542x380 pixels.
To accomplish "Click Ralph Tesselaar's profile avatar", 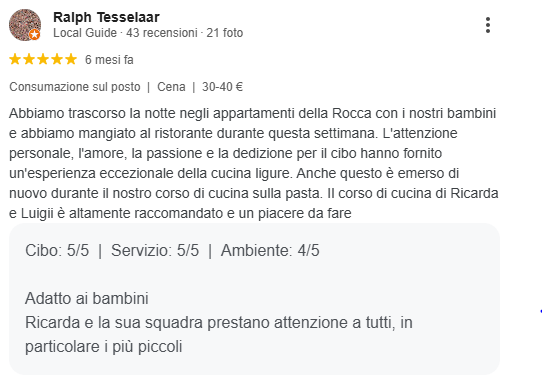I will pos(25,25).
